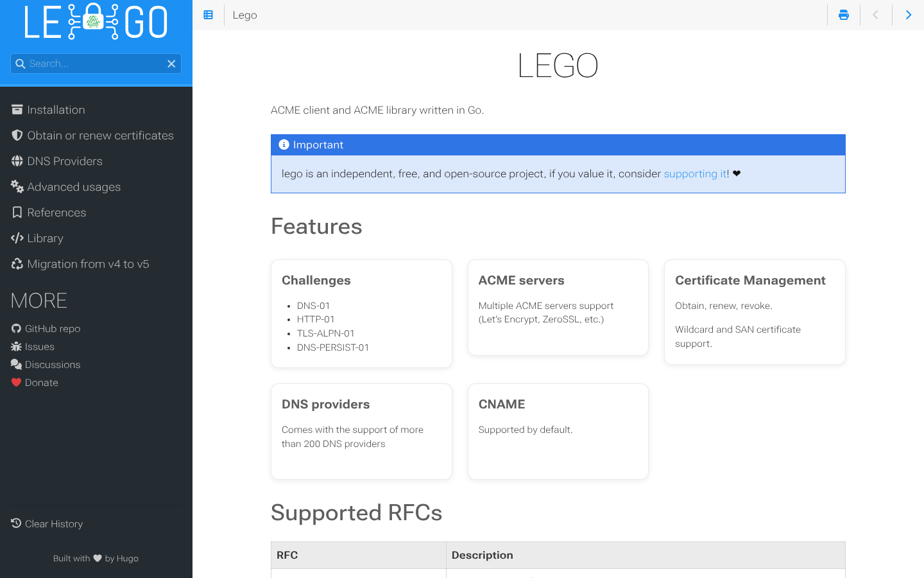Click 'Supported by default.' text
This screenshot has height=578, width=924.
pos(526,430)
